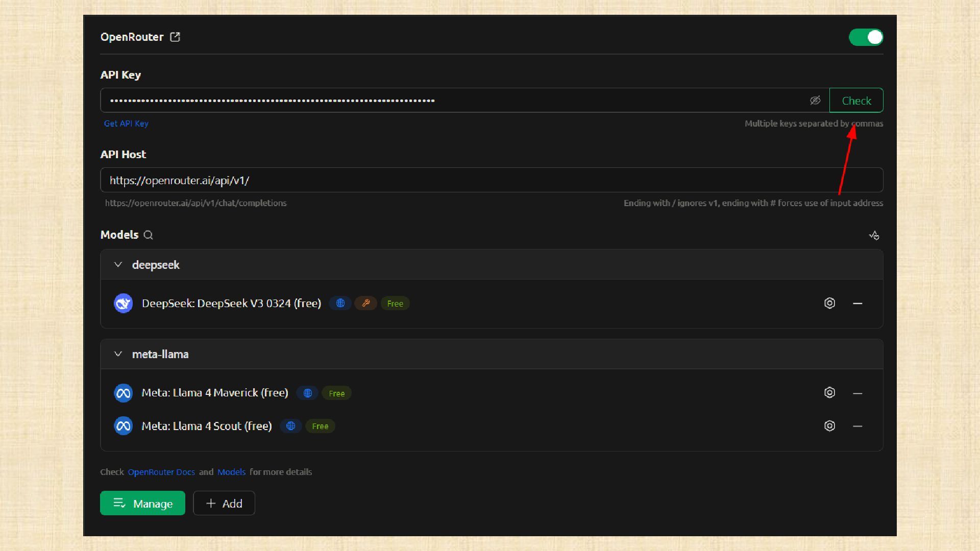
Task: Open the model health check icon
Action: (x=874, y=235)
